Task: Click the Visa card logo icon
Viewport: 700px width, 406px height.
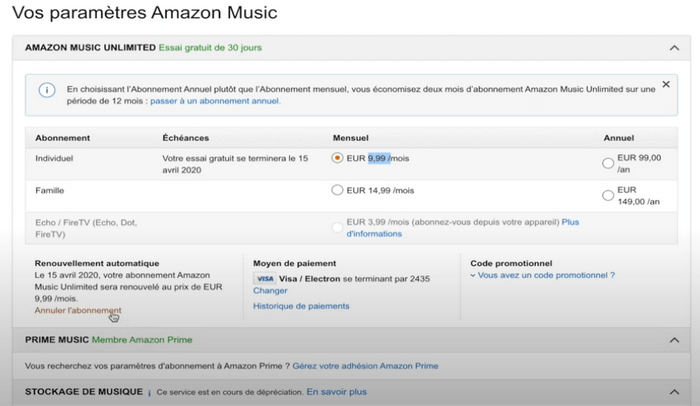Action: 265,279
